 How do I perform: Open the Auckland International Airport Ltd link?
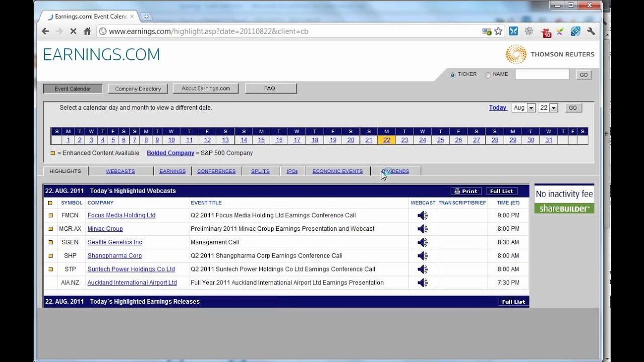click(132, 283)
